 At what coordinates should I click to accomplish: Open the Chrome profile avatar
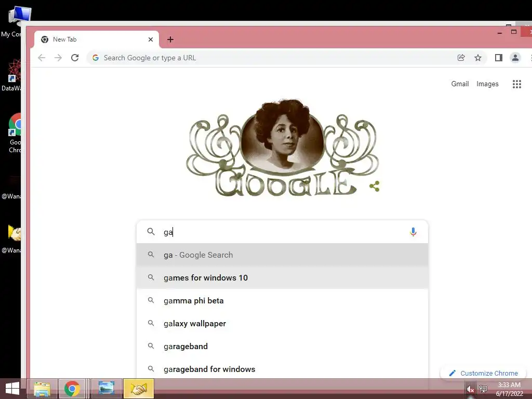click(x=515, y=58)
